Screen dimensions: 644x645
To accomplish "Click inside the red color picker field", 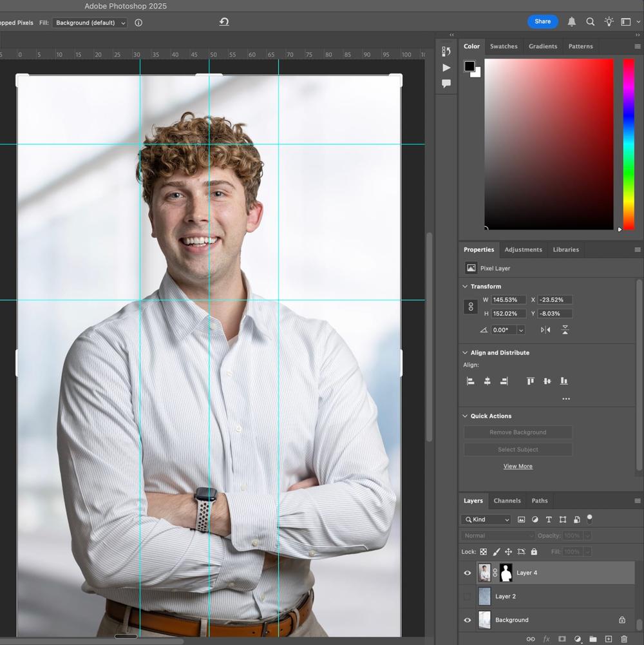I will click(x=549, y=144).
